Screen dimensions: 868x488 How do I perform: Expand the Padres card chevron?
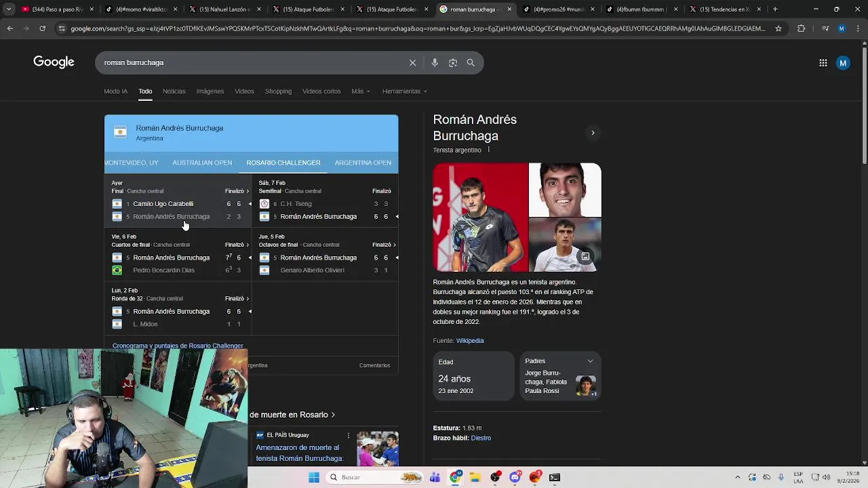(x=590, y=361)
